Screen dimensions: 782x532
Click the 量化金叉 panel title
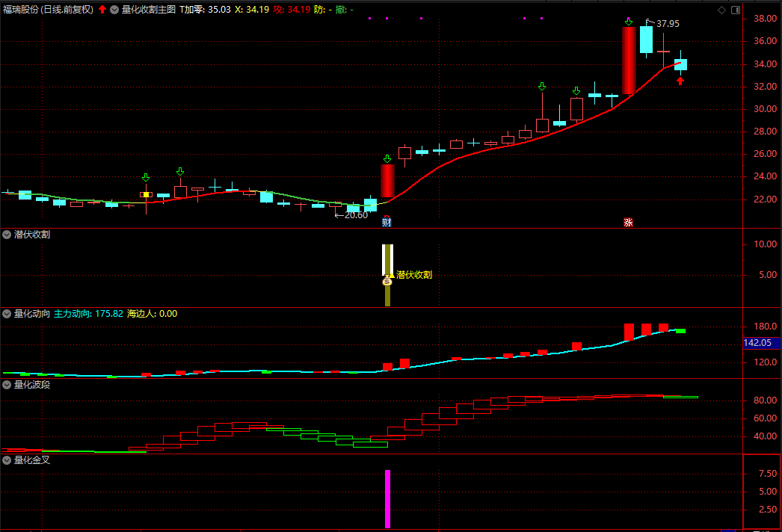[32, 460]
